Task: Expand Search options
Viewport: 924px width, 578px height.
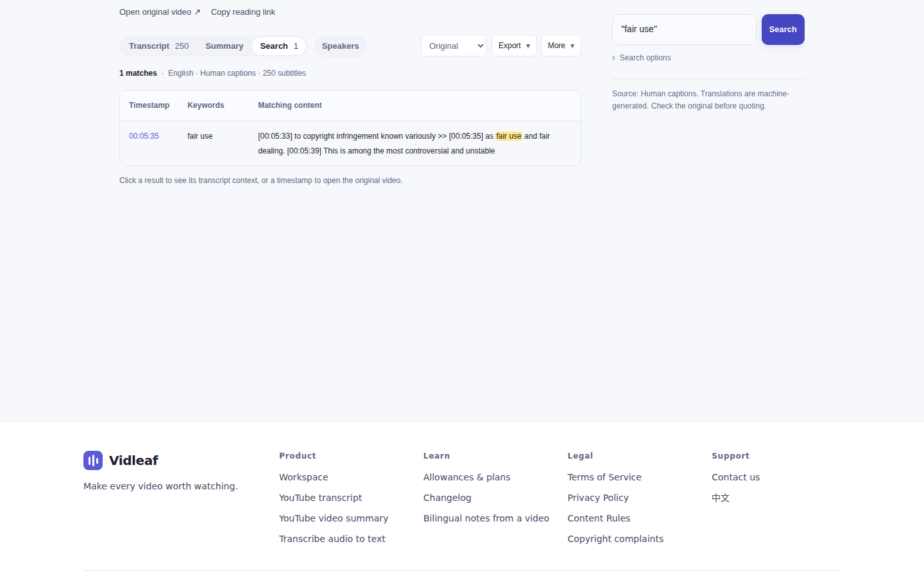Action: coord(642,58)
